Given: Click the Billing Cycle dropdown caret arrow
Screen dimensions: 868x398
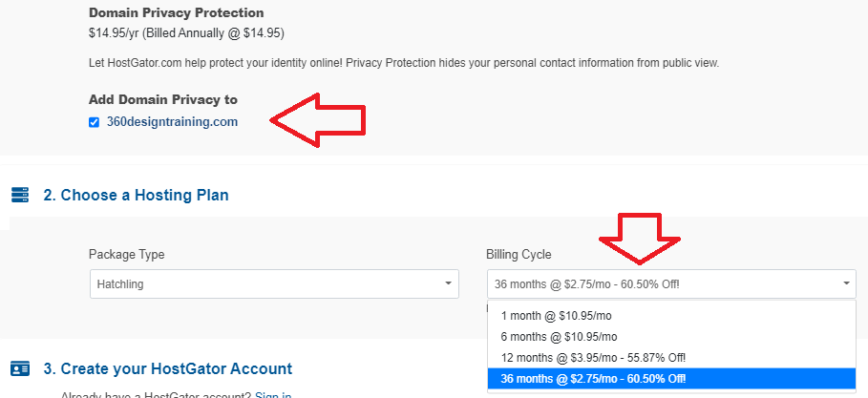Looking at the screenshot, I should pyautogui.click(x=846, y=283).
